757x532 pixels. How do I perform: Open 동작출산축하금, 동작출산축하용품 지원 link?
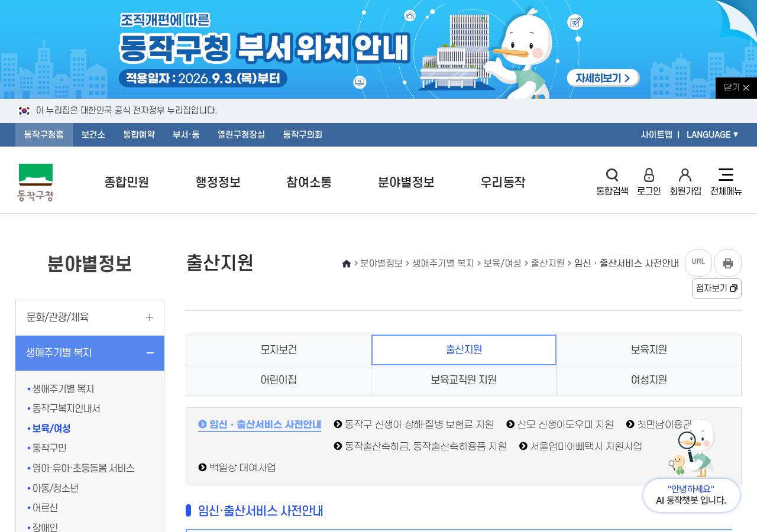[420, 446]
